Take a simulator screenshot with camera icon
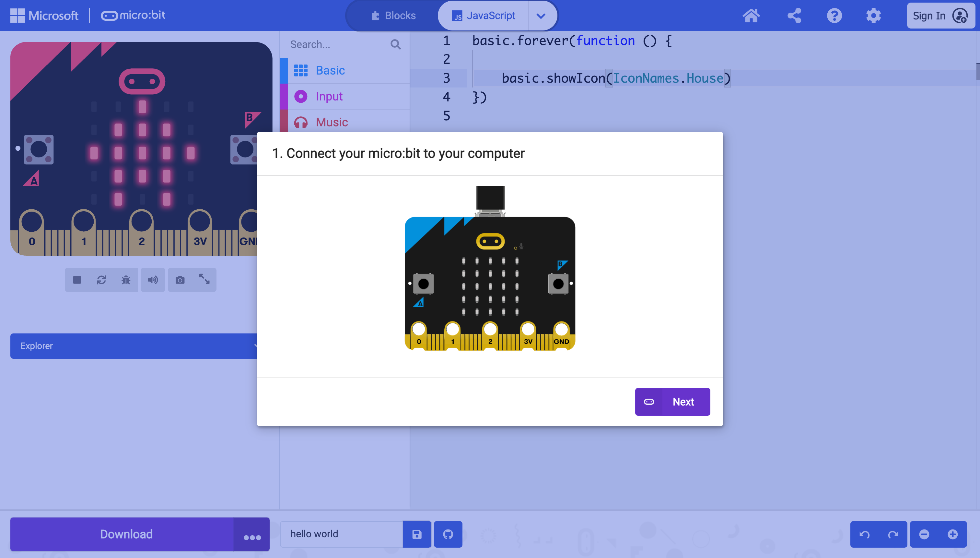 pos(180,280)
